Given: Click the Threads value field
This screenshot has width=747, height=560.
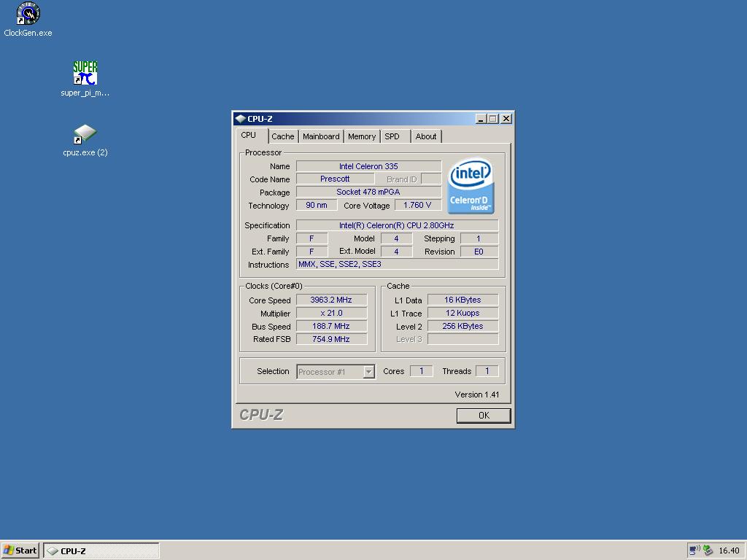Looking at the screenshot, I should click(x=487, y=371).
